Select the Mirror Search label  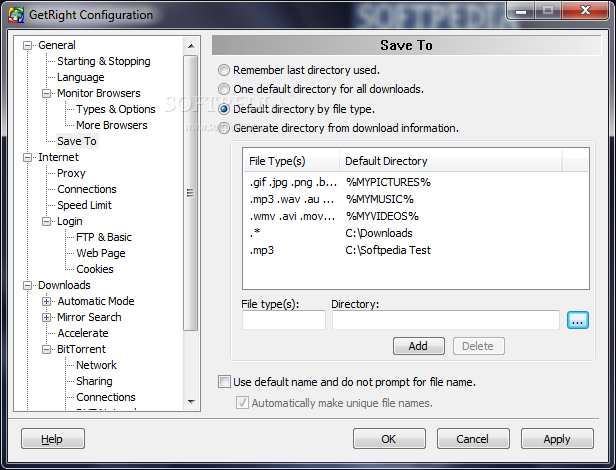[x=89, y=318]
